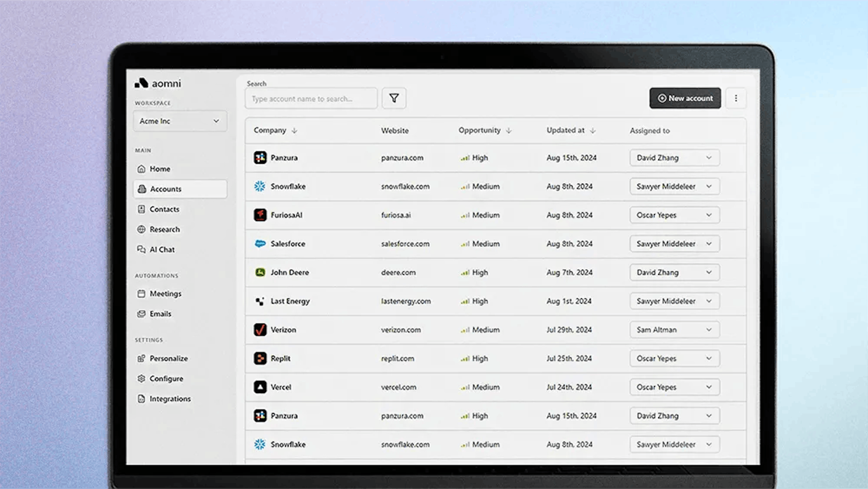
Task: Click the Panzura logo in first row
Action: tap(260, 158)
